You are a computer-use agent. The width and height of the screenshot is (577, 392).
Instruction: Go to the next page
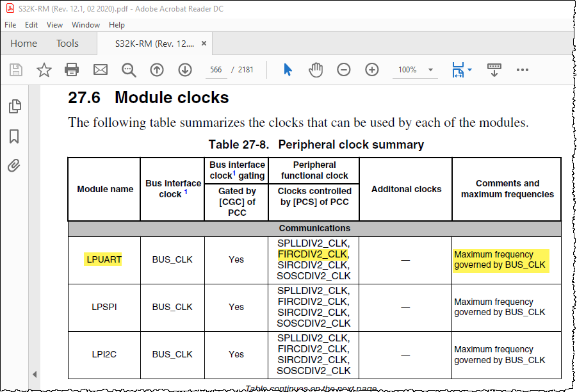185,70
